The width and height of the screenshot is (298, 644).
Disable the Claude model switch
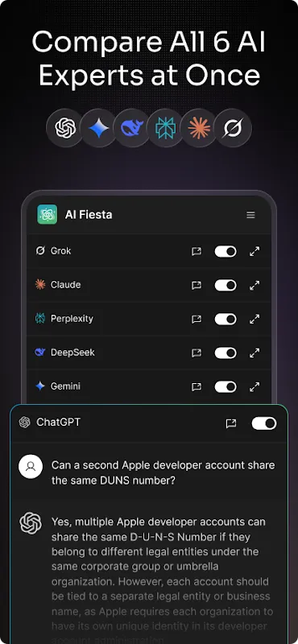point(226,285)
